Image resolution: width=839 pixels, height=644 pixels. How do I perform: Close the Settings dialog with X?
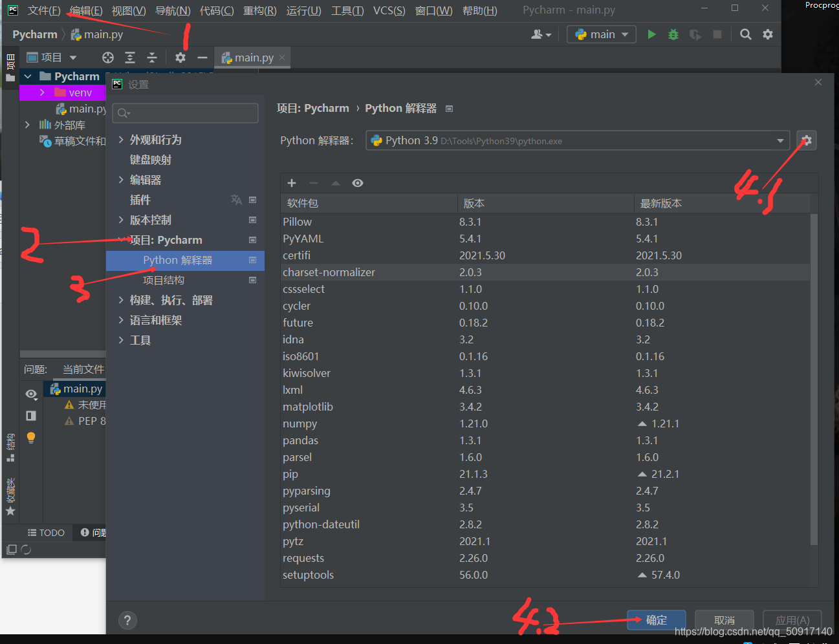[818, 82]
